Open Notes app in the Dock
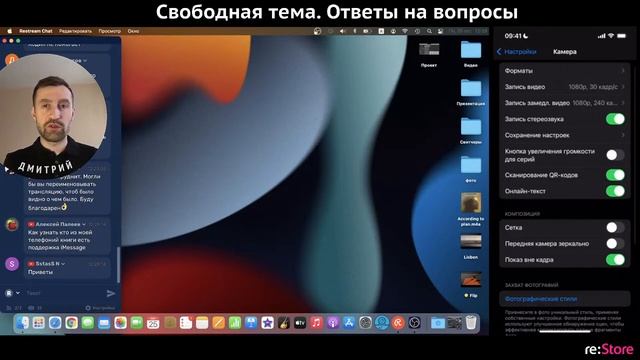 click(x=202, y=323)
